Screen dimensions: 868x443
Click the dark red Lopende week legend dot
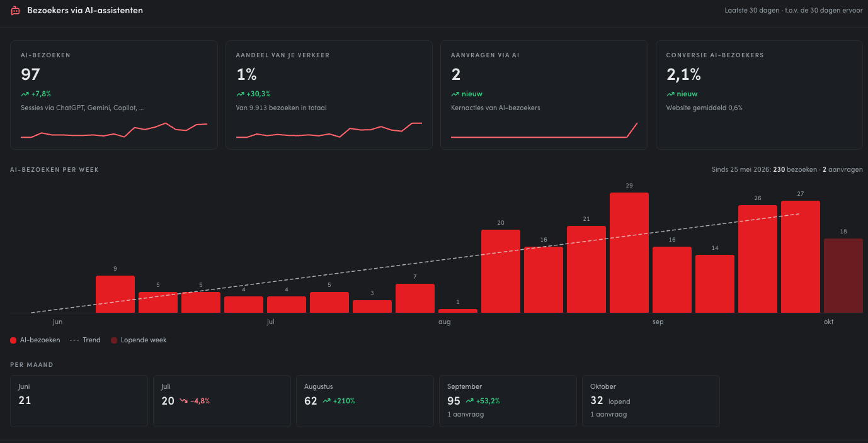pyautogui.click(x=114, y=340)
